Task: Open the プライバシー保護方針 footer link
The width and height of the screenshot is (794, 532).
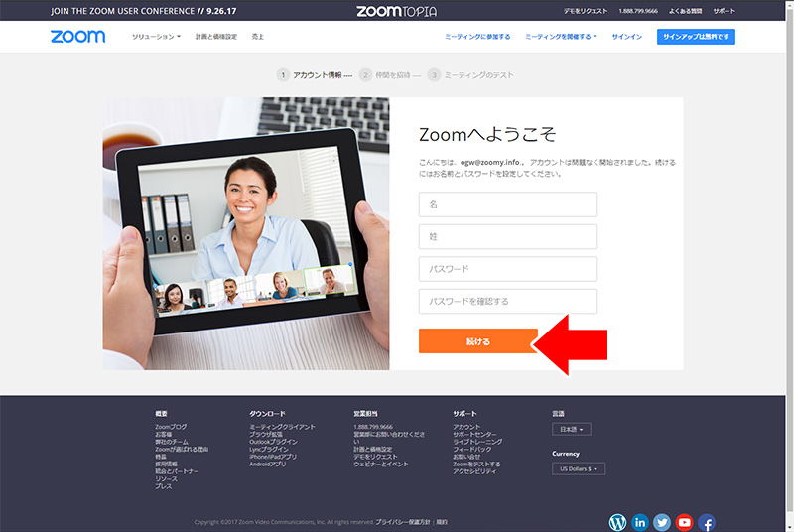Action: click(404, 521)
